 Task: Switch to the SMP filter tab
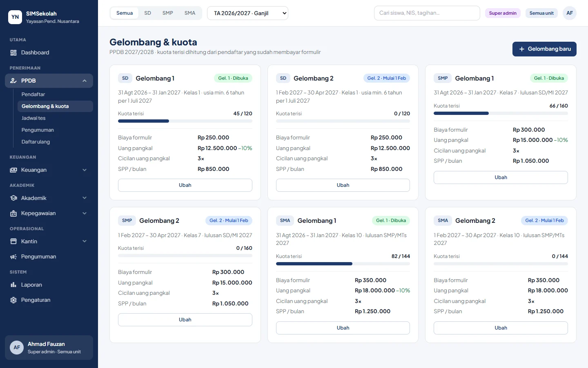168,13
